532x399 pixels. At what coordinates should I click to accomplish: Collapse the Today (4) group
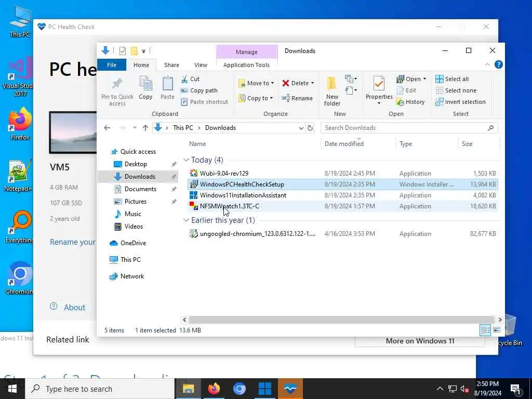[x=186, y=160]
